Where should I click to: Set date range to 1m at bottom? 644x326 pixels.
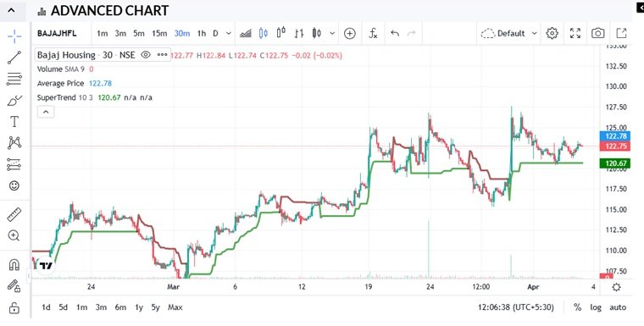pos(81,307)
